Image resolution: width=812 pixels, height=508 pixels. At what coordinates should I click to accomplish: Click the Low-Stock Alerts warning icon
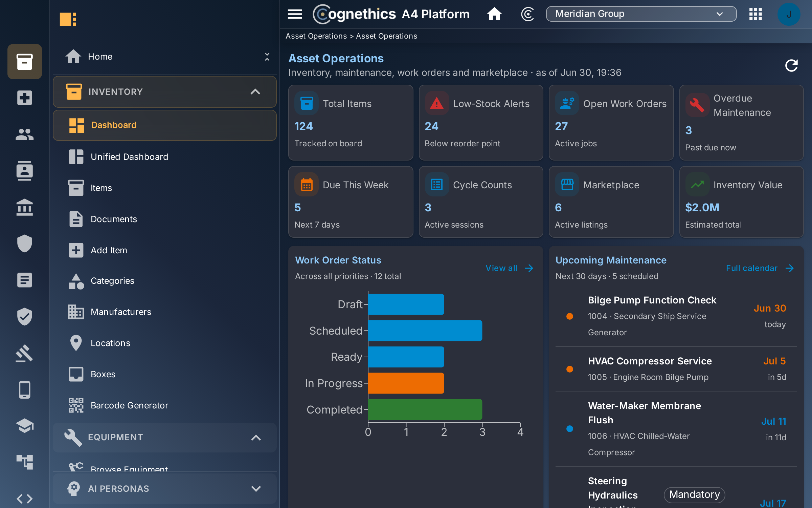click(x=437, y=103)
